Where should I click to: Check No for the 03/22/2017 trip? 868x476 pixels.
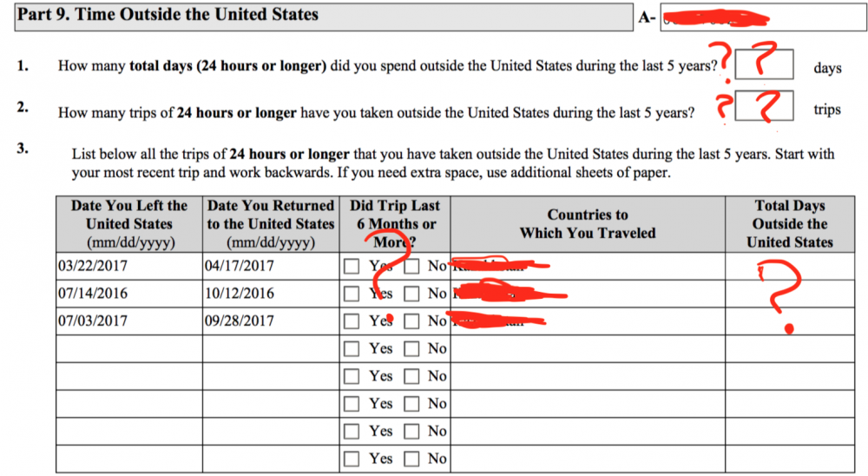[x=411, y=266]
